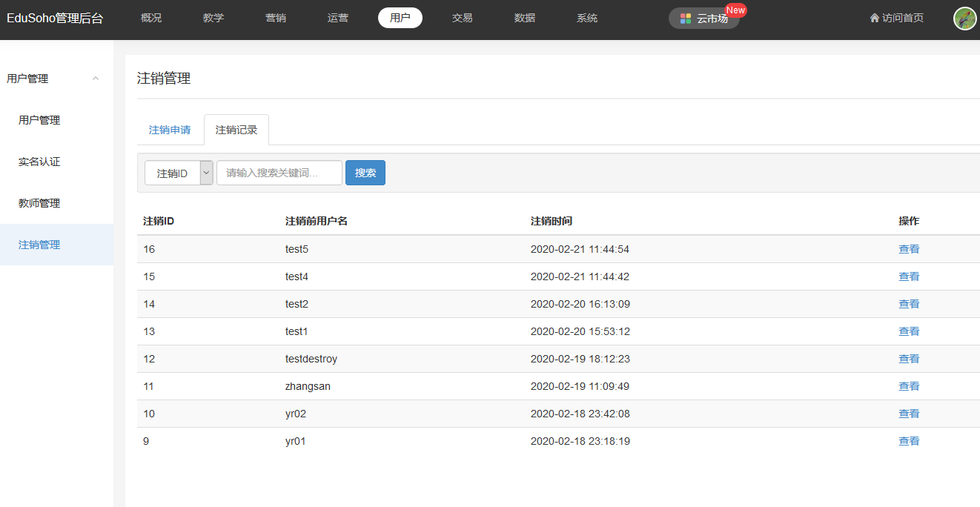The width and height of the screenshot is (980, 507).
Task: Select the 注销记录 tab
Action: pyautogui.click(x=236, y=130)
